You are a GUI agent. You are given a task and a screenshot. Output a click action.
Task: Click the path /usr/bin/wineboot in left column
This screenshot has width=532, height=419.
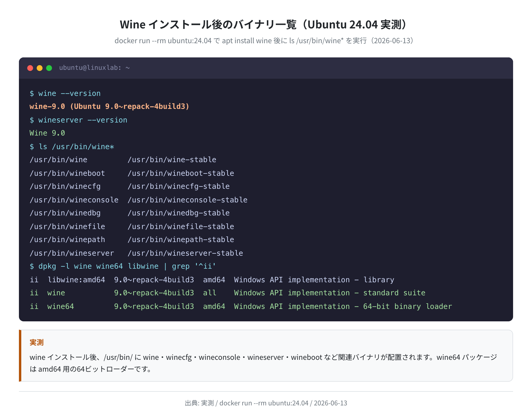point(67,173)
